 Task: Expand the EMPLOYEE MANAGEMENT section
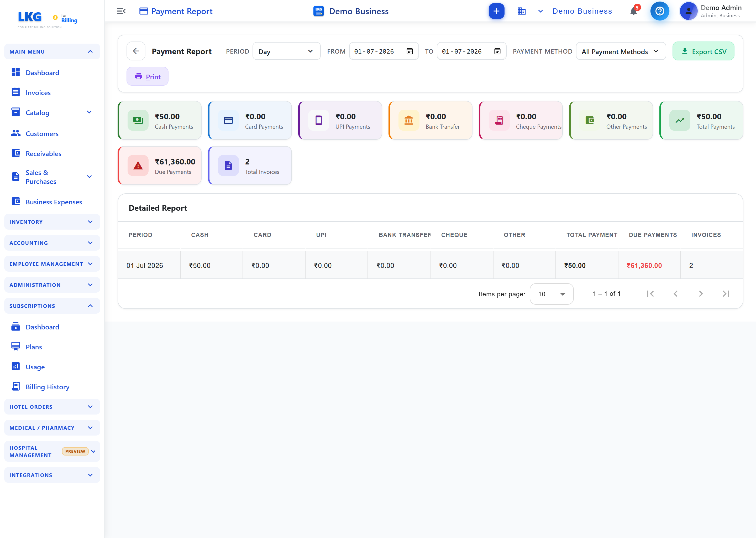pos(52,264)
